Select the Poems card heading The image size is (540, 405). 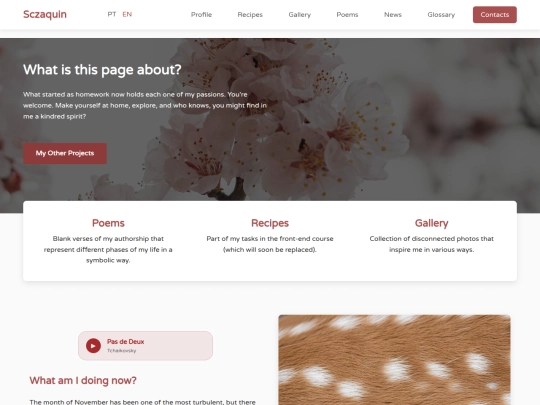(108, 223)
